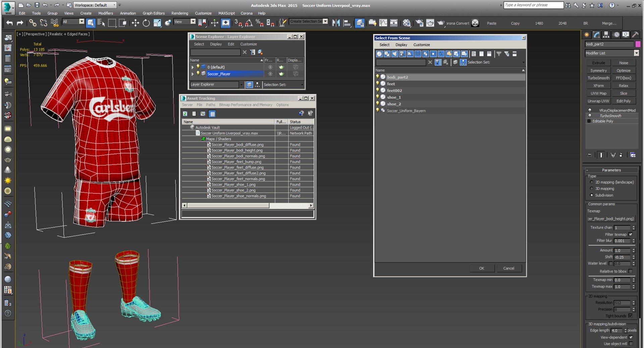Toggle the View-dependent checkbox
This screenshot has width=644, height=348.
pyautogui.click(x=631, y=337)
